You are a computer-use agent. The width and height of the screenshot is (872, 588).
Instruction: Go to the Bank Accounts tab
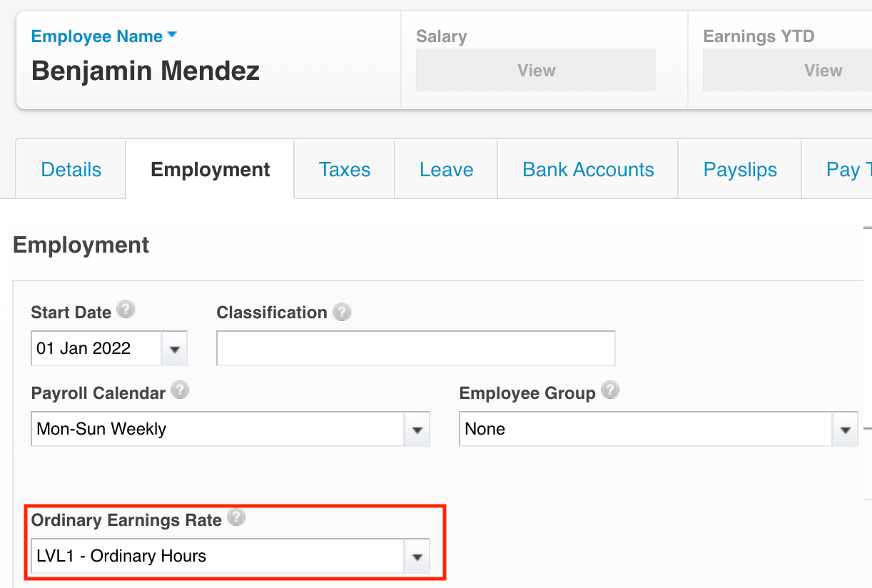587,169
